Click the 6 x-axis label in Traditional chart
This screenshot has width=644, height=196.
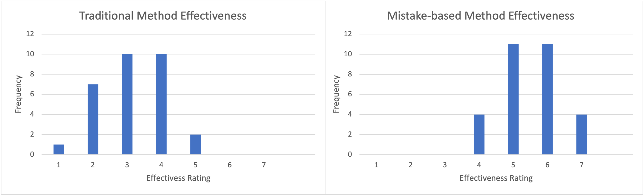pos(229,165)
